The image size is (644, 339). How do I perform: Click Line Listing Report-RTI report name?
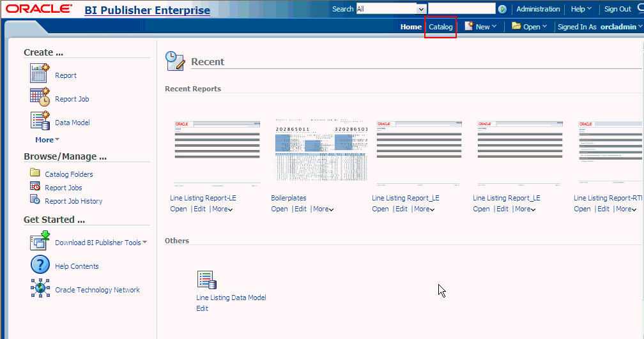[608, 198]
